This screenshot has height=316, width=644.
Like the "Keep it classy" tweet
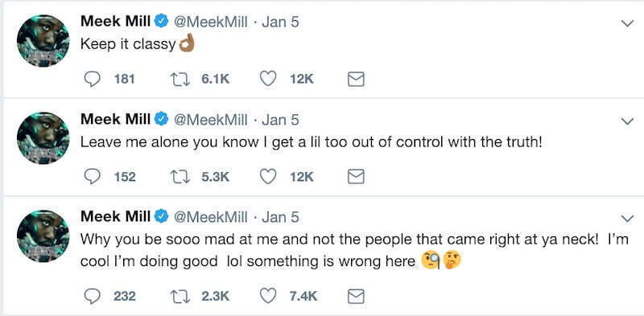[x=268, y=79]
